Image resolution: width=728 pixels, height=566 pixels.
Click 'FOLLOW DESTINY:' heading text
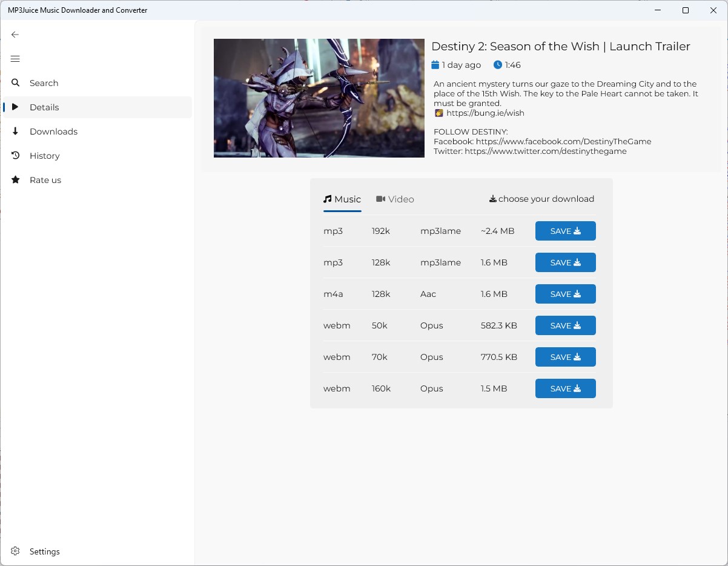[471, 132]
